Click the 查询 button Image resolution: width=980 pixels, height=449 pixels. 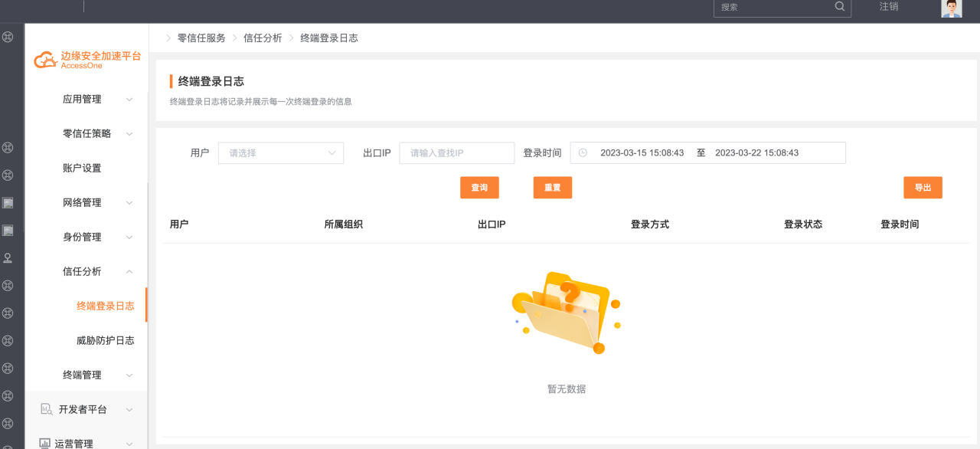(479, 188)
